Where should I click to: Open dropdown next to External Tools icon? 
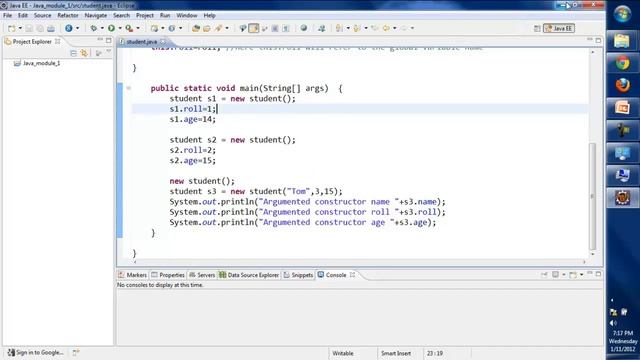[x=138, y=28]
